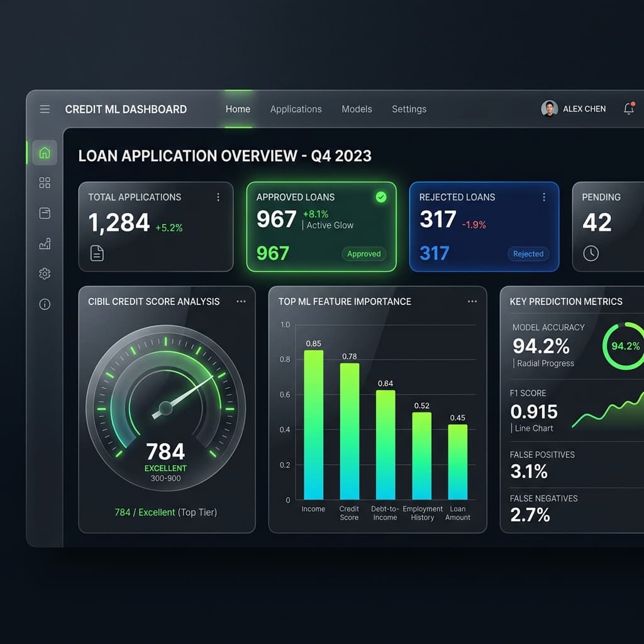Open Top ML Feature Importance options
This screenshot has width=644, height=644.
click(x=472, y=301)
